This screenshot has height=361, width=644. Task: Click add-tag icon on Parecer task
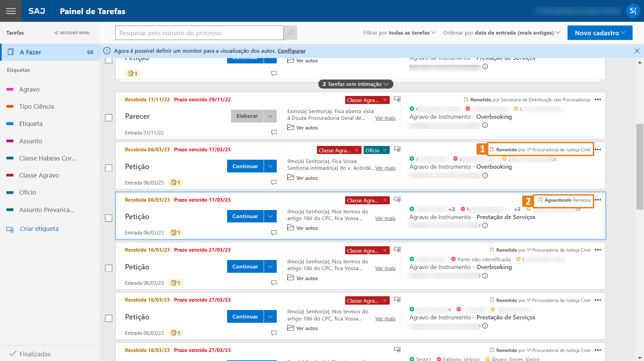(x=397, y=99)
